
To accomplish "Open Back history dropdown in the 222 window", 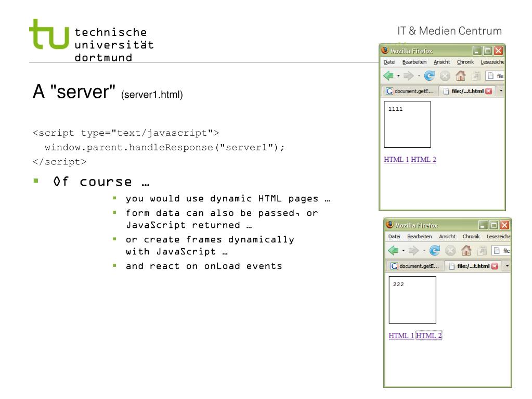I will pyautogui.click(x=404, y=250).
